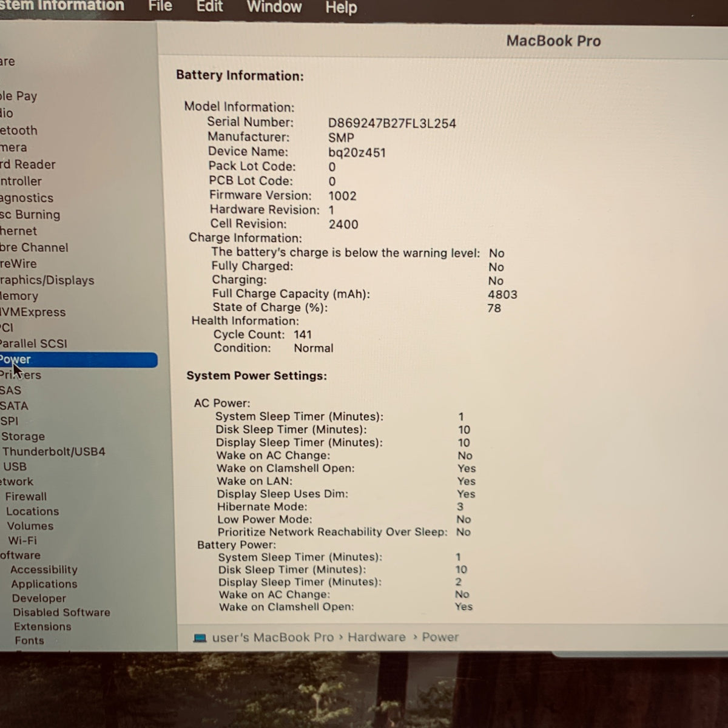Click Power in the path bar
Viewport: 728px width, 728px height.
click(x=440, y=638)
